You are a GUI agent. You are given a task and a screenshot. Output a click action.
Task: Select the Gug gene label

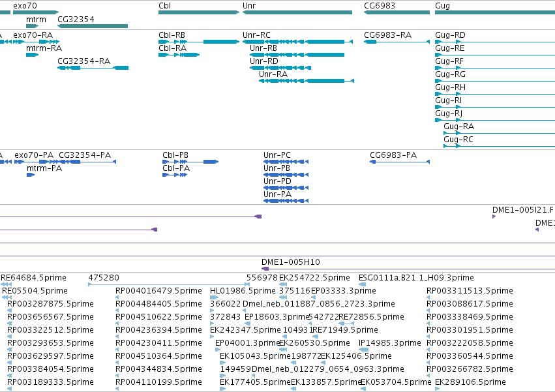point(442,6)
